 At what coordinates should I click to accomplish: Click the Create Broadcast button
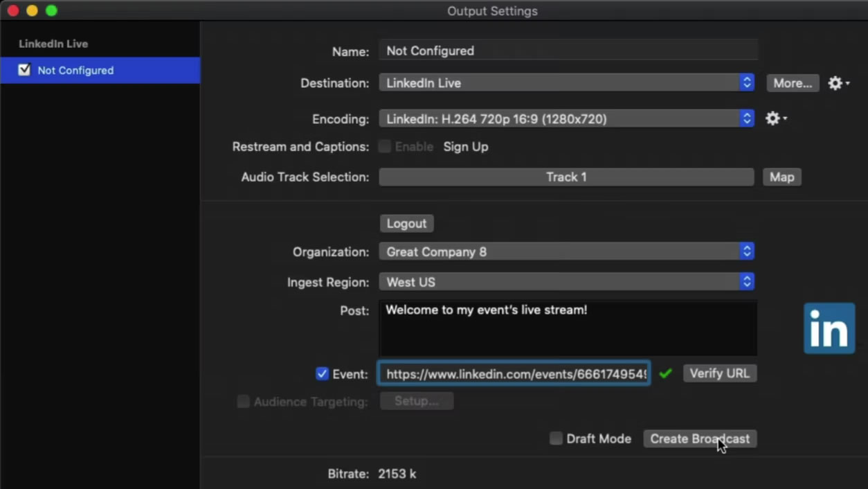tap(700, 438)
